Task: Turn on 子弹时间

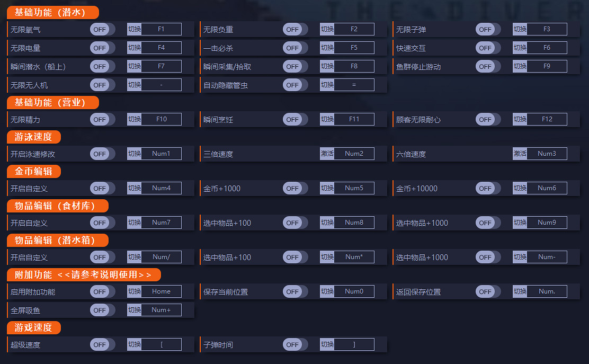Action: point(295,344)
